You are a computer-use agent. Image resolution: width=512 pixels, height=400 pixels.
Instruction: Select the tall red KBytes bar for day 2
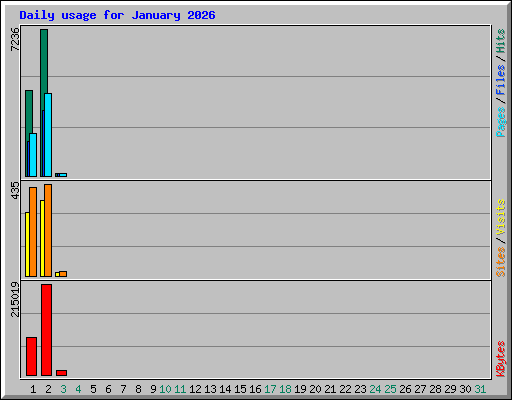point(46,330)
